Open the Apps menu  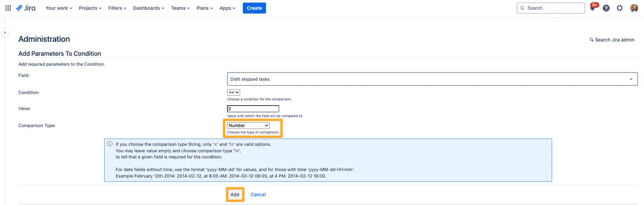click(x=228, y=8)
